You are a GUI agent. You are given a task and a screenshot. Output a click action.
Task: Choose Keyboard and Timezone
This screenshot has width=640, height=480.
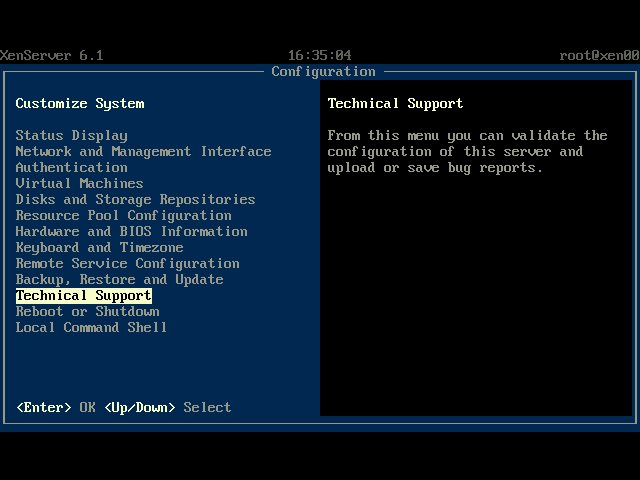[99, 247]
